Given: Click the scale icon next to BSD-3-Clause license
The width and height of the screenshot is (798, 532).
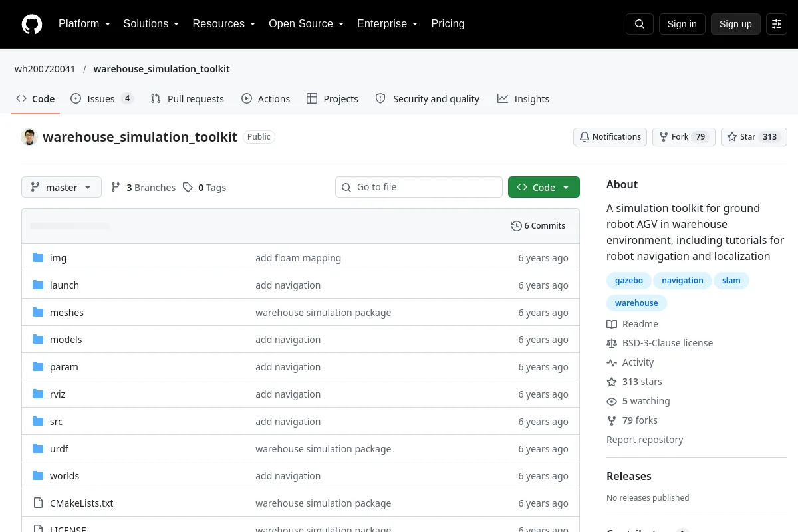Looking at the screenshot, I should [612, 343].
